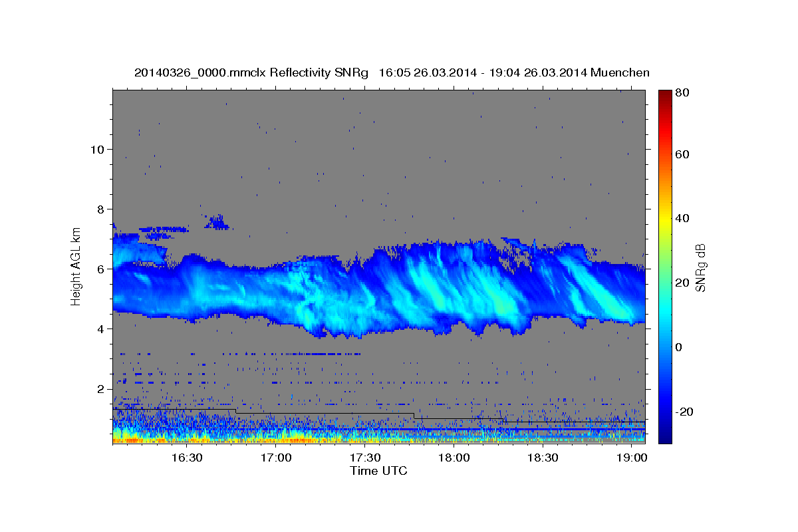
Task: Click the 'Time UTC' x-axis label
Action: [378, 471]
